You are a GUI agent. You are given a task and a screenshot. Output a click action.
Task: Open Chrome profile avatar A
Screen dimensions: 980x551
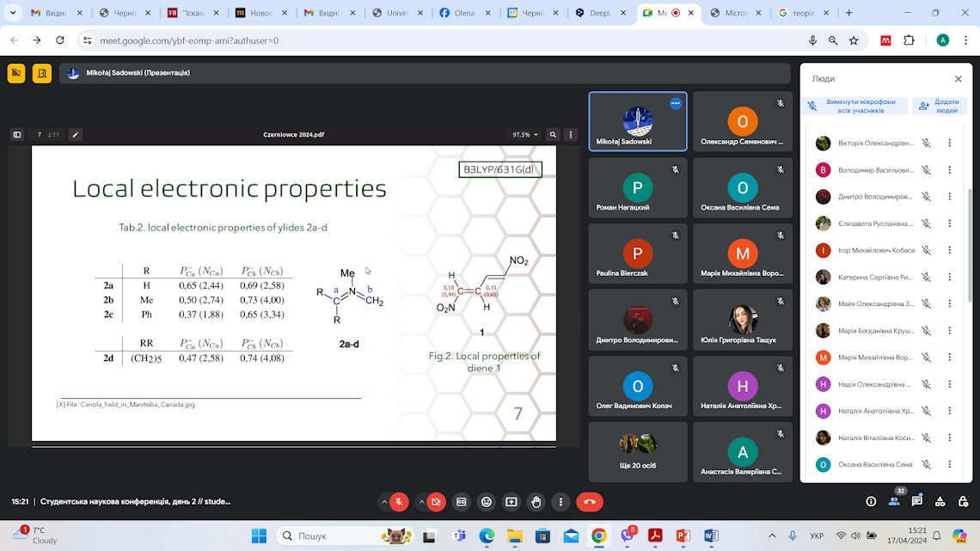coord(942,40)
